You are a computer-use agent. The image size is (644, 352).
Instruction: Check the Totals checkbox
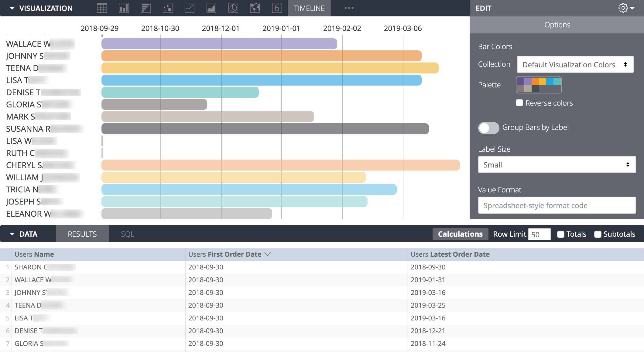[x=560, y=234]
